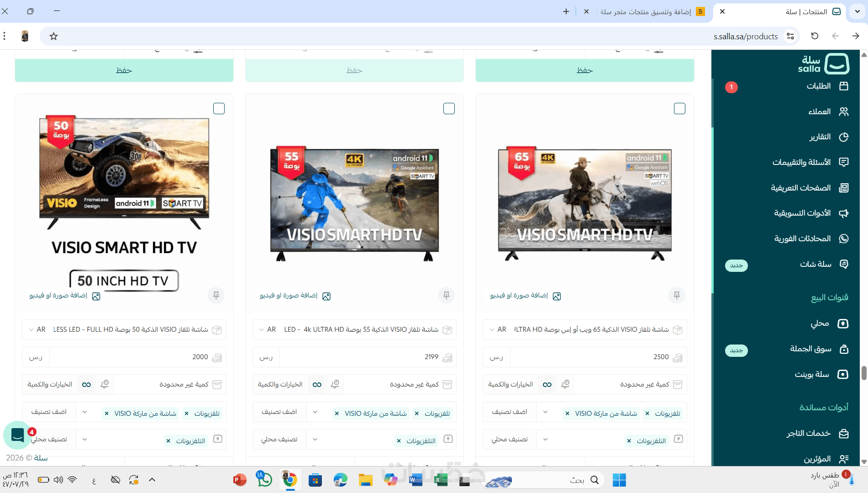The width and height of the screenshot is (868, 493).
Task: Click the المؤثرين icon in sidebar
Action: tap(844, 459)
